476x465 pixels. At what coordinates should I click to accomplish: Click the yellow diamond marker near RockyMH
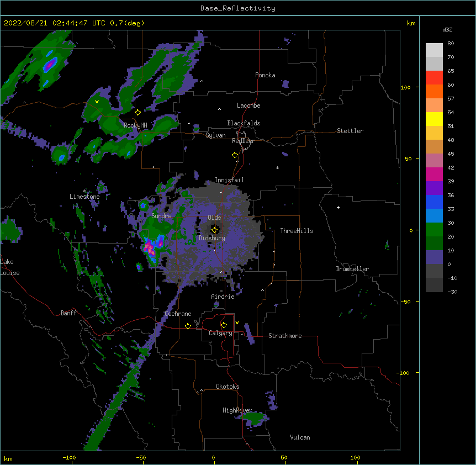click(x=138, y=113)
